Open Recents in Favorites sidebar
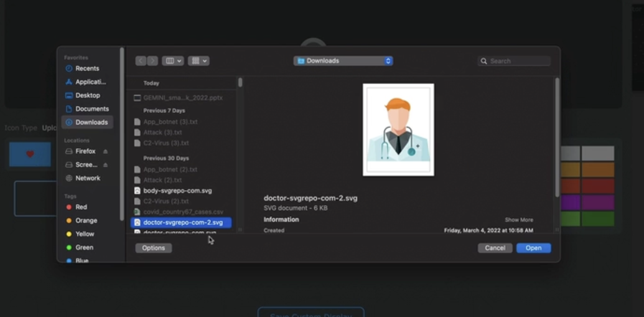Viewport: 644px width, 317px height. click(86, 69)
